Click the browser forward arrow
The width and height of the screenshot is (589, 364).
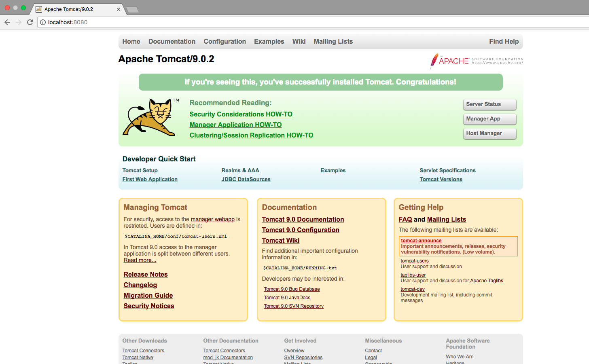pyautogui.click(x=19, y=22)
